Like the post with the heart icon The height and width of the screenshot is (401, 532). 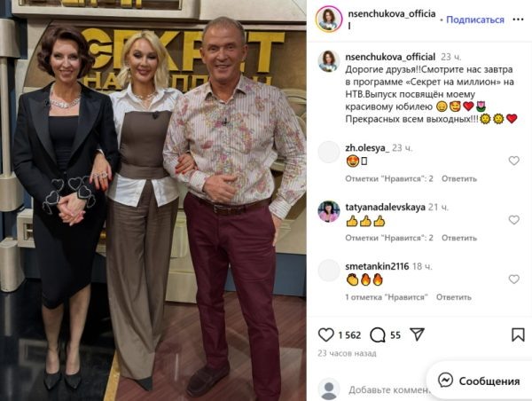(x=326, y=334)
